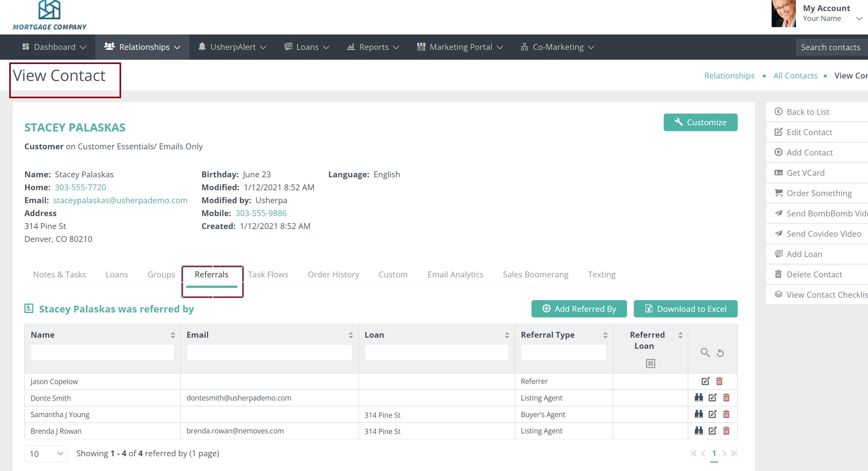The height and width of the screenshot is (471, 868).
Task: Sort table by Referral Type column arrows
Action: click(x=605, y=335)
